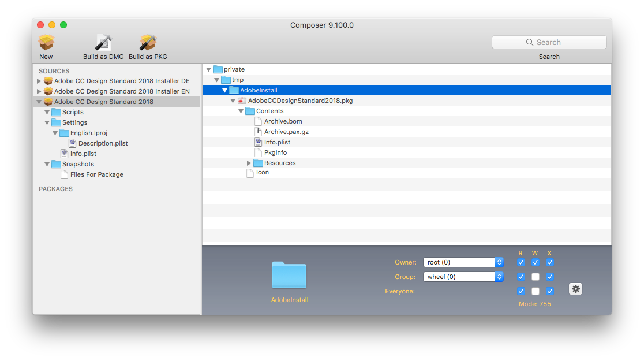
Task: Enable Group write permission checkbox
Action: coord(535,277)
